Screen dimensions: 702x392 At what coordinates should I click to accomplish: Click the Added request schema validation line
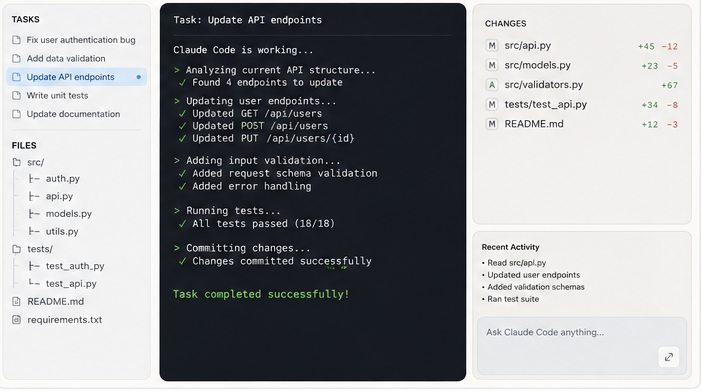pos(278,173)
